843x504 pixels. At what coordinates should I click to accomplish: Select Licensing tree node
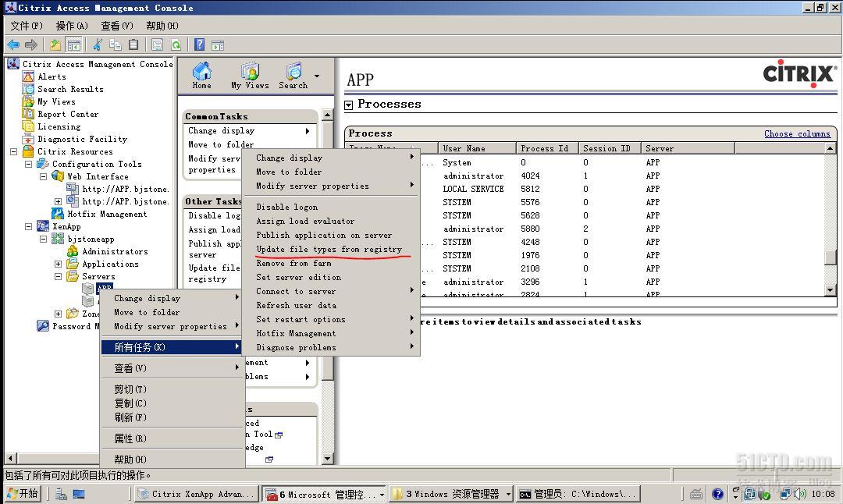(x=59, y=126)
